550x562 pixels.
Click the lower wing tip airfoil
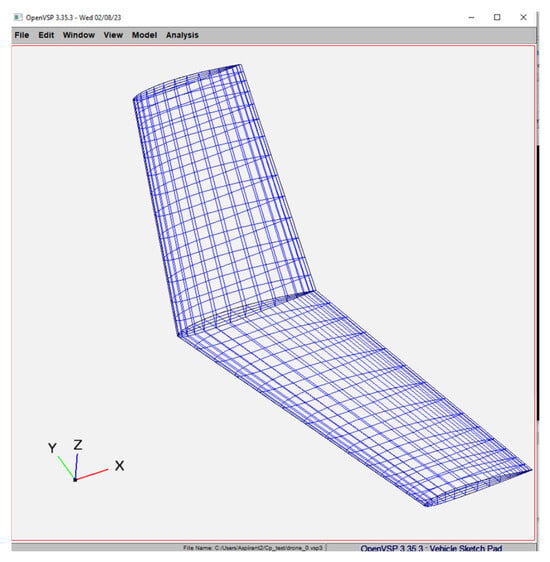(x=479, y=488)
